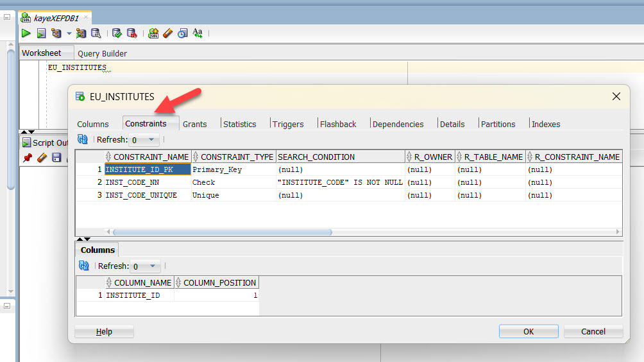Click the right scroll arrow of constraints grid
Viewport: 644px width, 362px height.
(617, 232)
